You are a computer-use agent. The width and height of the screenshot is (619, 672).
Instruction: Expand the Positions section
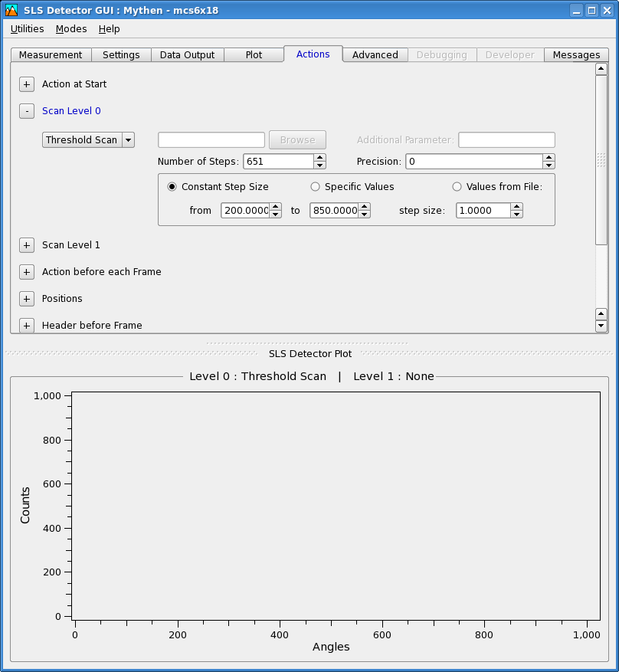27,299
